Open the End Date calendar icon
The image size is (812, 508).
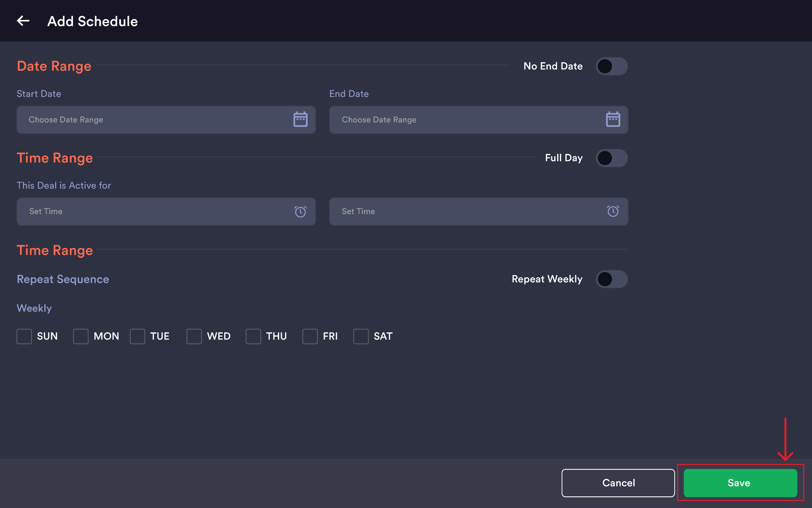tap(613, 119)
